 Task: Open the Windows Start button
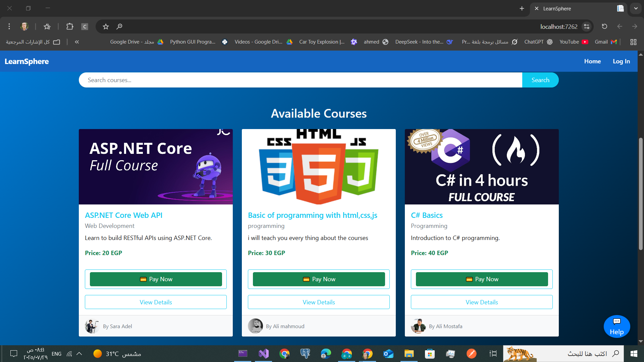pyautogui.click(x=634, y=354)
